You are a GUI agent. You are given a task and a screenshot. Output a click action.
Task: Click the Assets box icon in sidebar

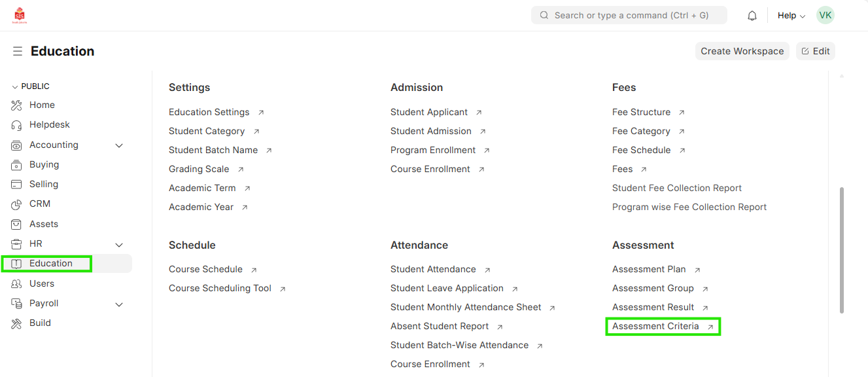point(17,224)
